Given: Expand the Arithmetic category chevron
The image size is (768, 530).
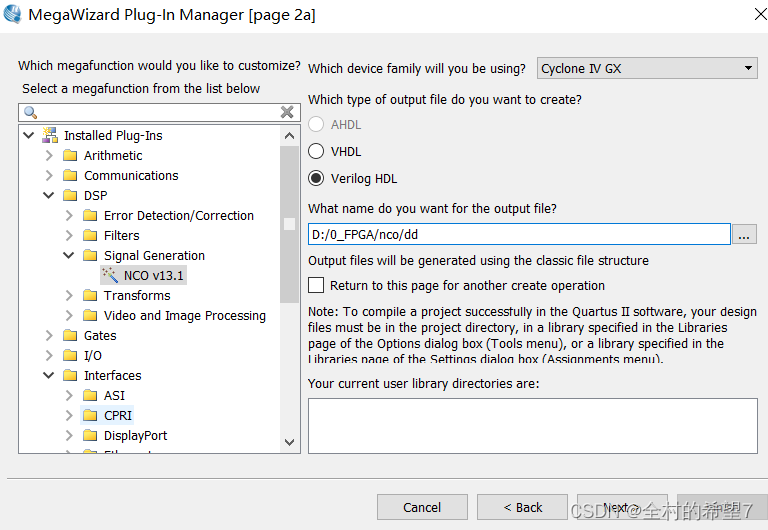Looking at the screenshot, I should click(49, 156).
